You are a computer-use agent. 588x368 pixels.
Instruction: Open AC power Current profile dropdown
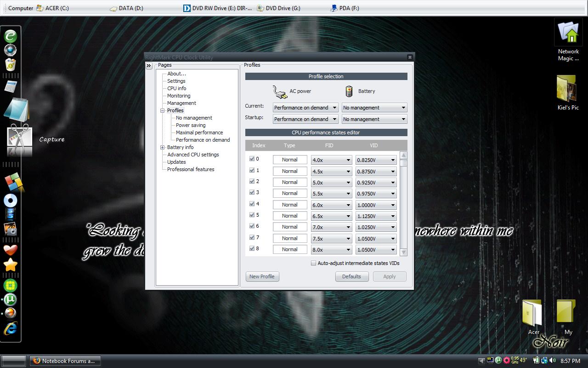[305, 108]
